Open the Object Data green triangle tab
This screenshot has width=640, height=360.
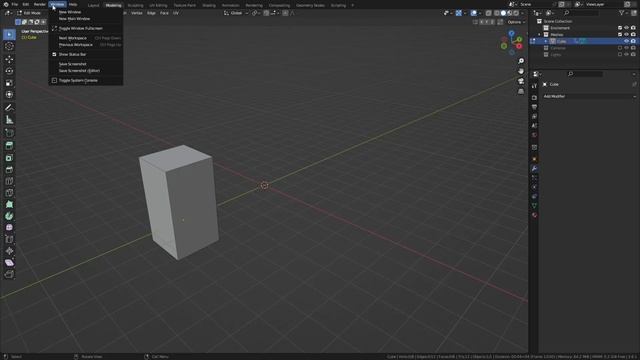(x=534, y=206)
